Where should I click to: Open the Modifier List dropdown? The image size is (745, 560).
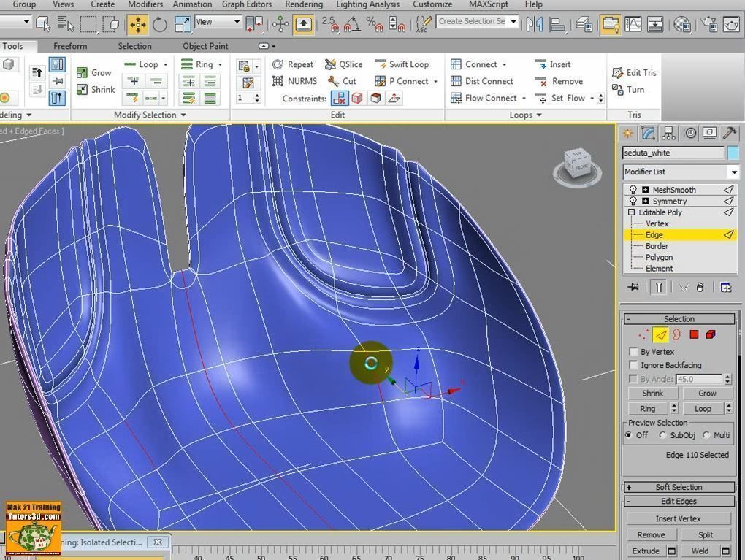(x=680, y=172)
